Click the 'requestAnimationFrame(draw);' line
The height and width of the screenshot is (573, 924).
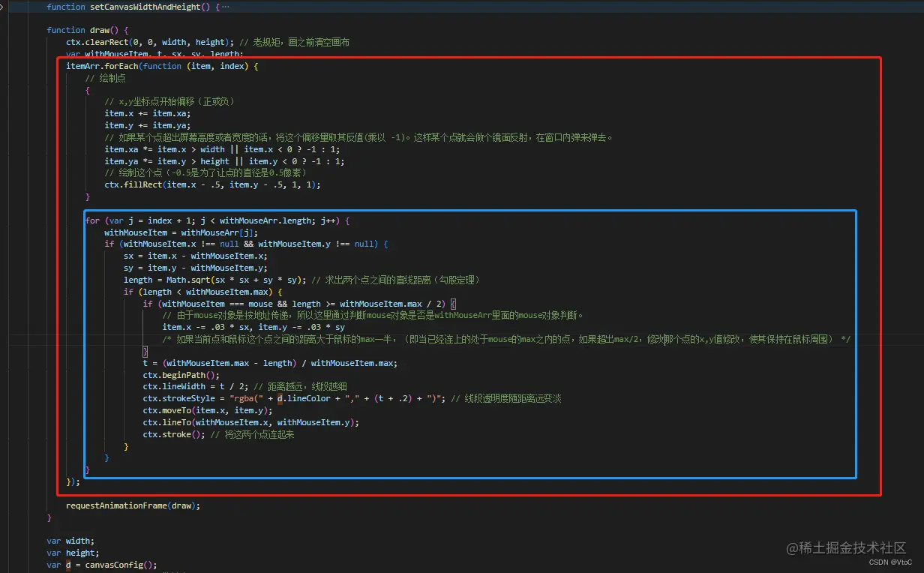tap(133, 505)
